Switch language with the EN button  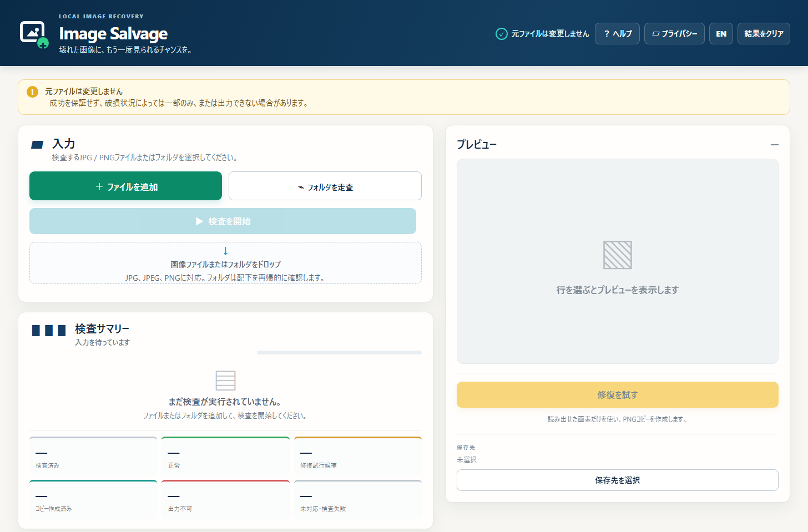[x=721, y=34]
